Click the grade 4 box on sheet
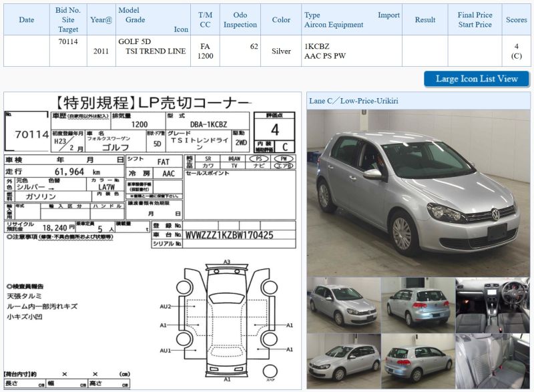 tap(274, 130)
